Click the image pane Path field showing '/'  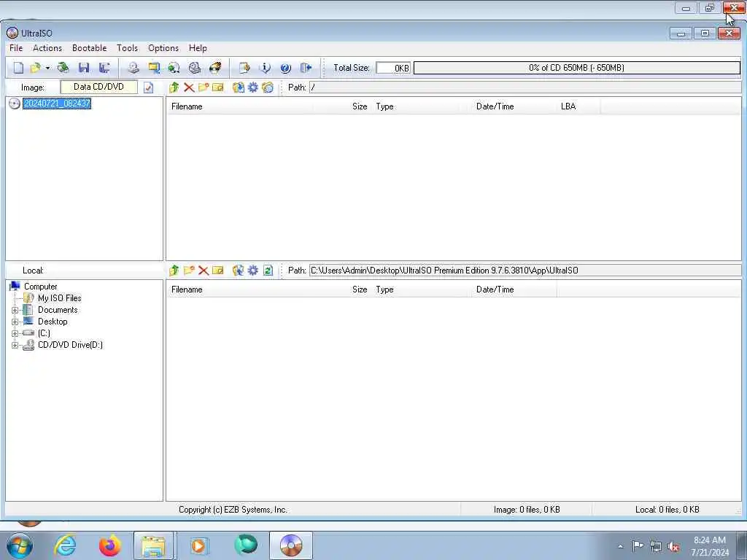click(525, 87)
